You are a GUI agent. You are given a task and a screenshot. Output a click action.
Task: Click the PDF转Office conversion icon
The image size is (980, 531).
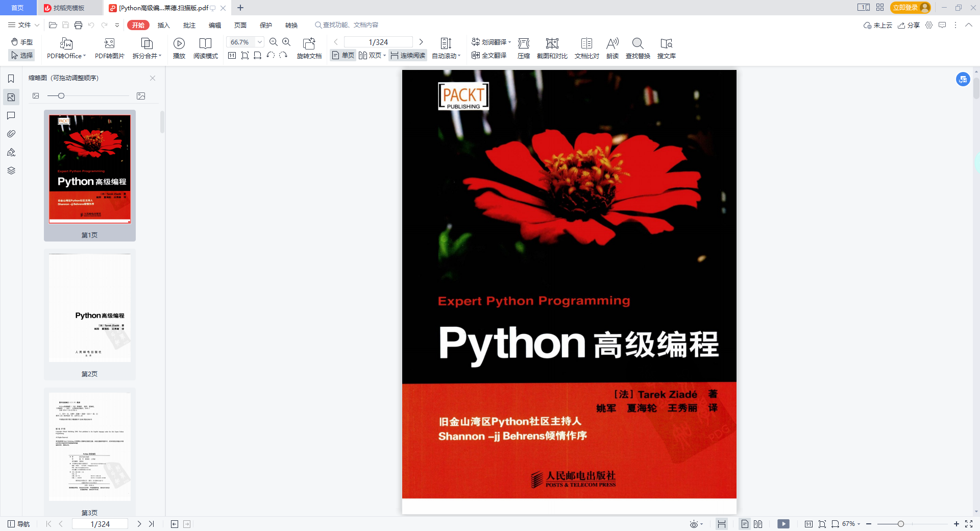click(66, 44)
